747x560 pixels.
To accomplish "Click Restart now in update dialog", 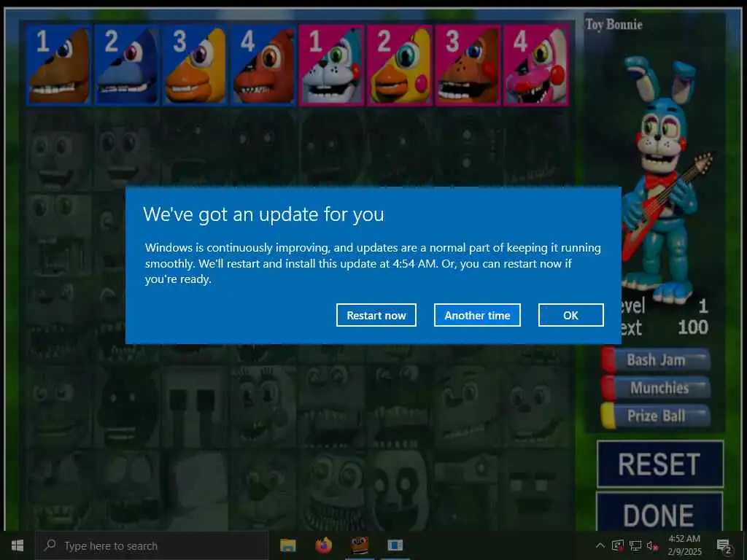I will pos(376,315).
